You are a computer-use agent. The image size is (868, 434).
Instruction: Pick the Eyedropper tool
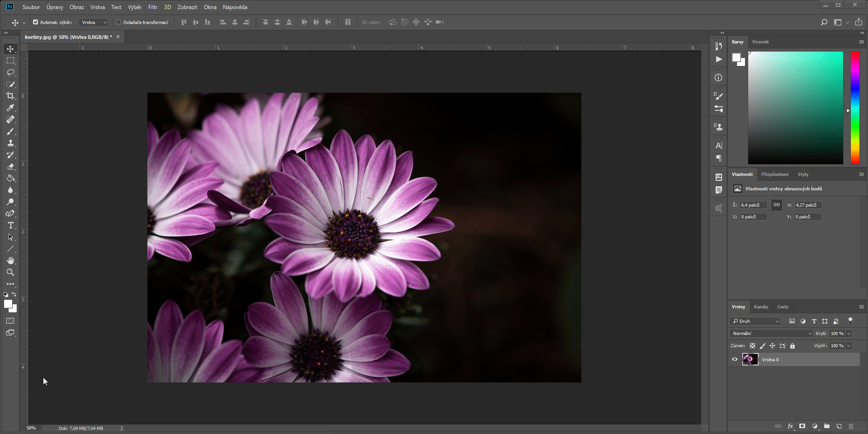10,108
